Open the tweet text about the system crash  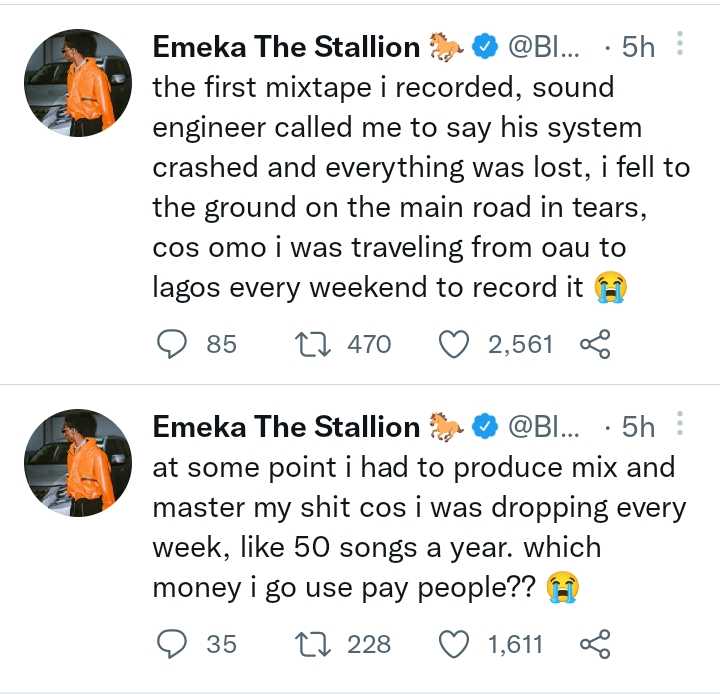(x=420, y=187)
